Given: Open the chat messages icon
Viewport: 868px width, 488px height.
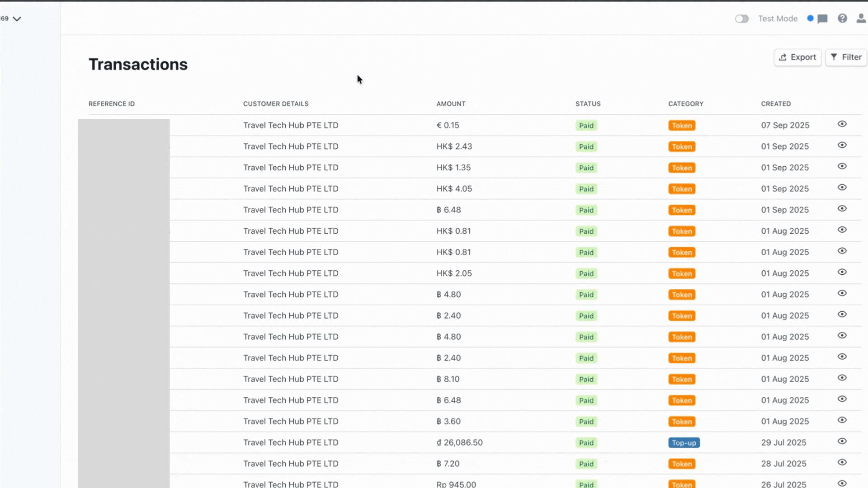Looking at the screenshot, I should pyautogui.click(x=822, y=19).
